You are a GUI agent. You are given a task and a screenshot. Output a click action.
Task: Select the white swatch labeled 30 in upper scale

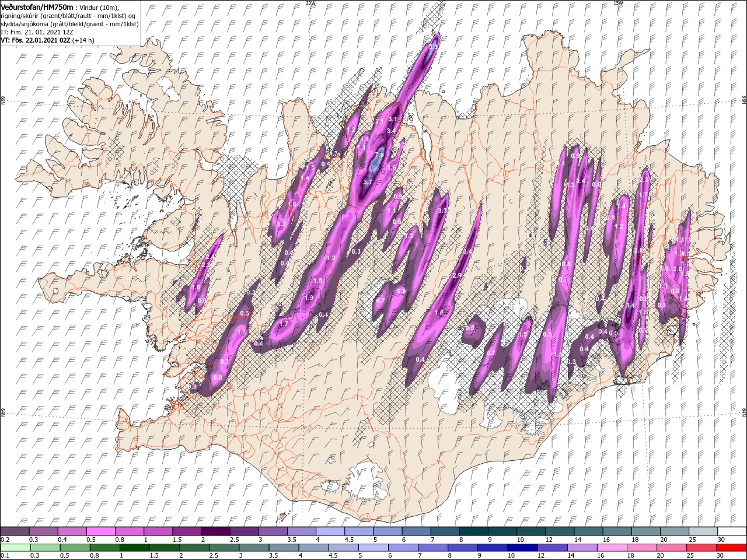(x=733, y=531)
